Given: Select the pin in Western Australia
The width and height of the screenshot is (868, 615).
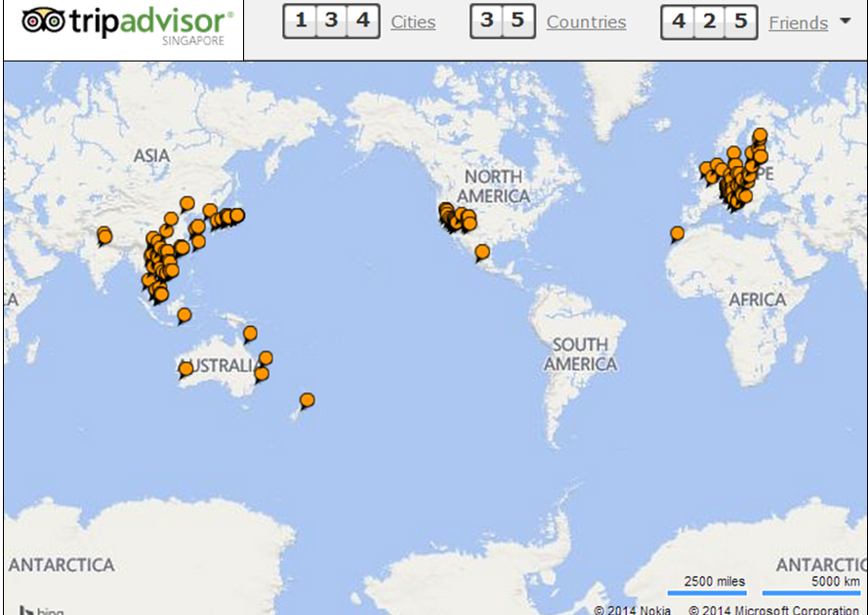Looking at the screenshot, I should [186, 368].
